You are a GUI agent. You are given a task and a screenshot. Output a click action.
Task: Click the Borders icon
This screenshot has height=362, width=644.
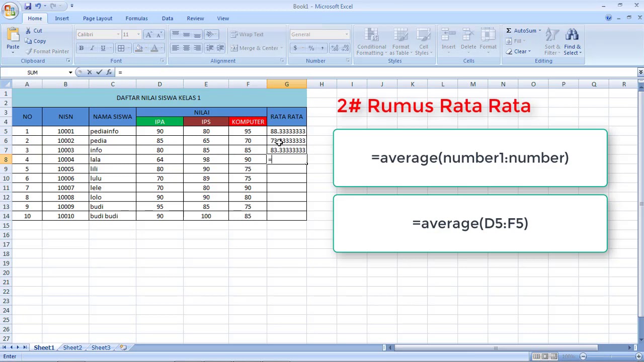[x=121, y=48]
